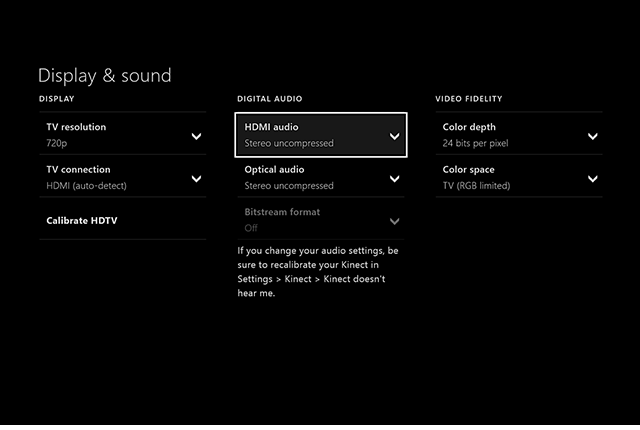Click the chevron arrow in HDMI audio
This screenshot has height=430, width=640.
pyautogui.click(x=394, y=136)
